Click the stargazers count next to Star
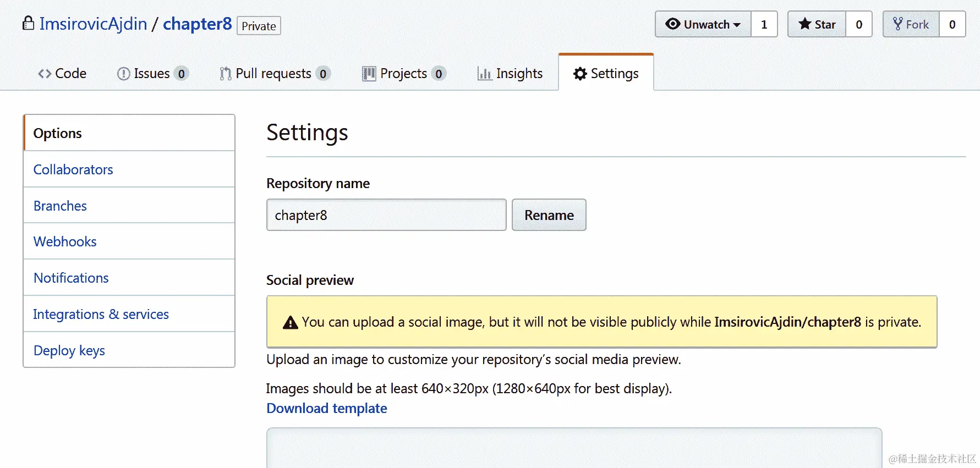The image size is (980, 468). coord(859,24)
